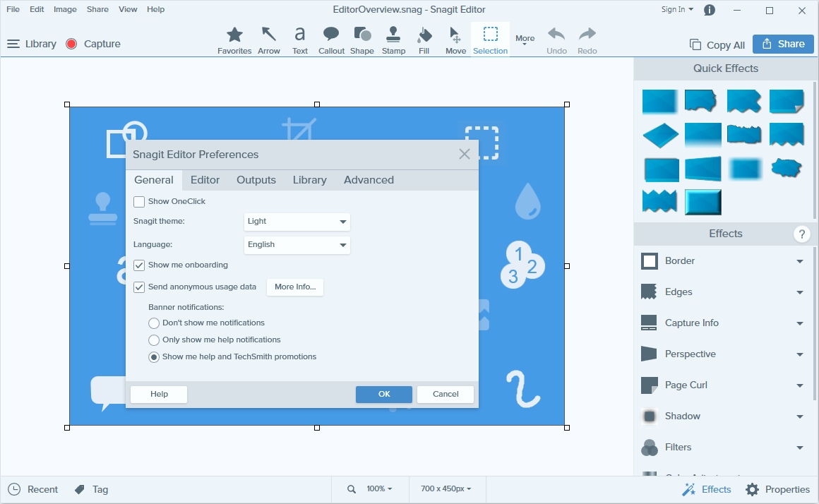This screenshot has width=819, height=504.
Task: Apply the first Quick Effects thumbnail
Action: click(x=660, y=102)
